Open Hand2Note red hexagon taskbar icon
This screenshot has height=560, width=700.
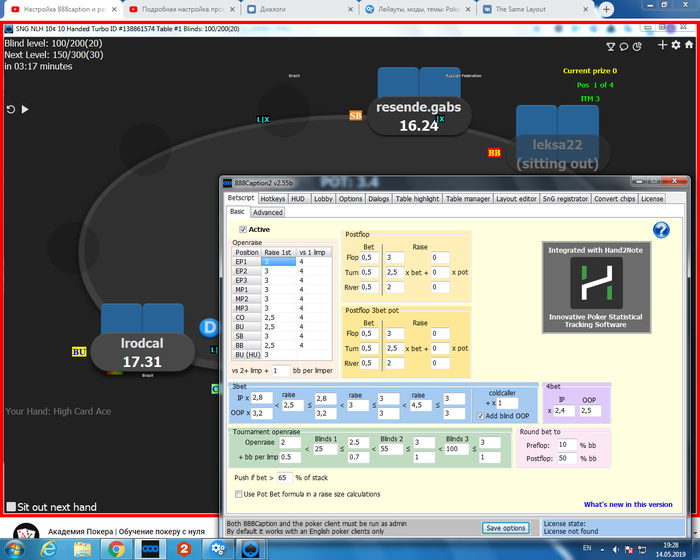tap(184, 549)
